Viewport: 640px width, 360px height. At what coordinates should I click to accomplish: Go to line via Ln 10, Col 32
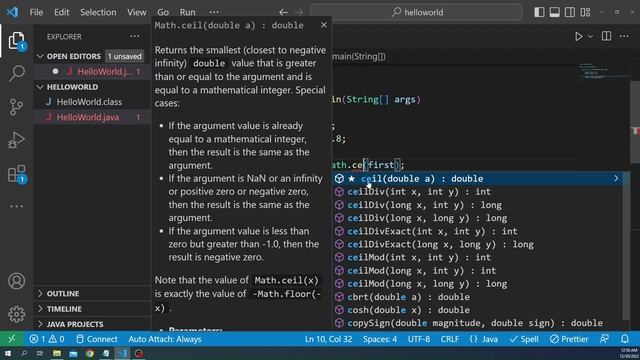[328, 339]
